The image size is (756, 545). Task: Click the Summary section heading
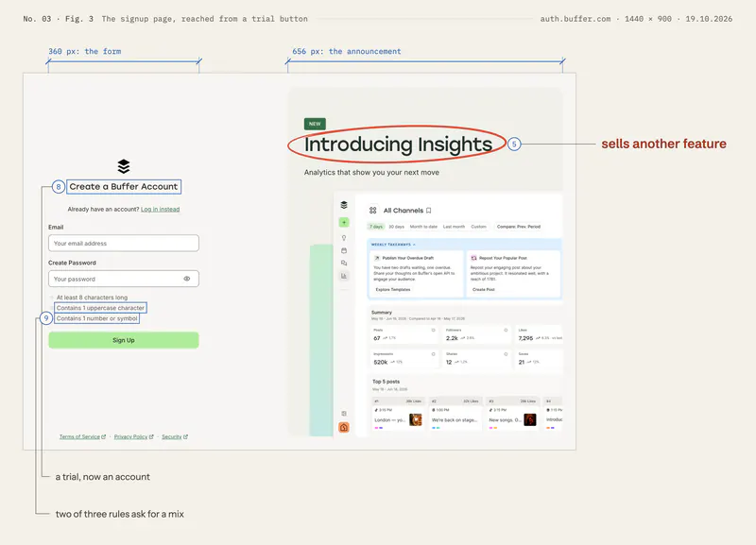point(382,313)
